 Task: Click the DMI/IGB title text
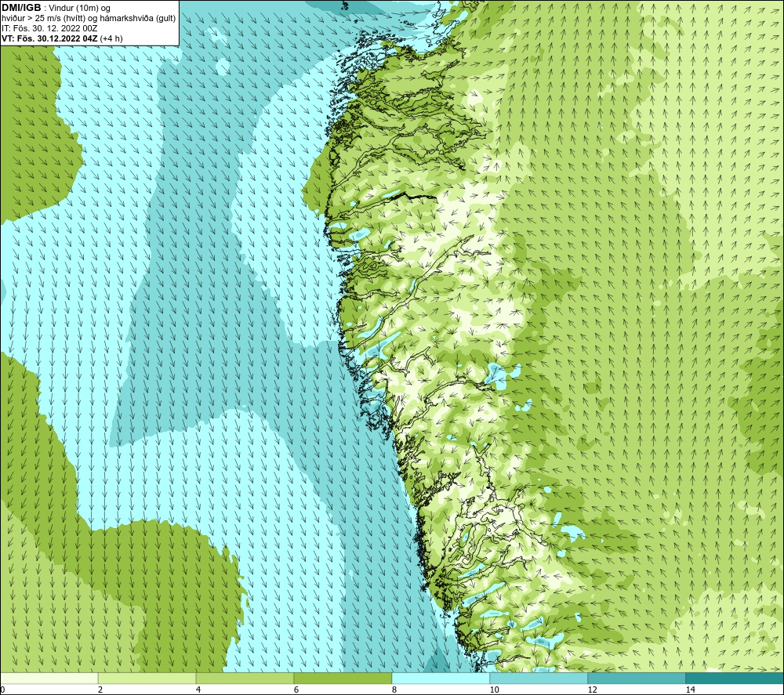(x=21, y=8)
